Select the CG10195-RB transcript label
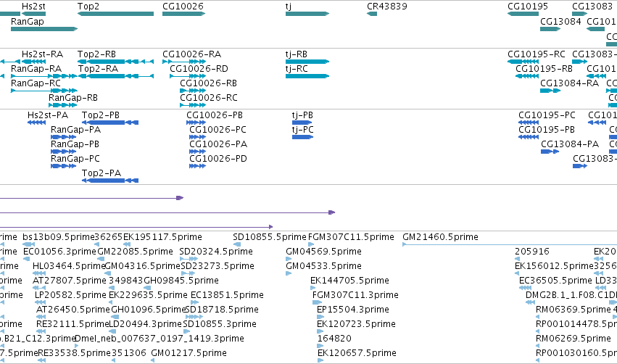 pos(544,68)
